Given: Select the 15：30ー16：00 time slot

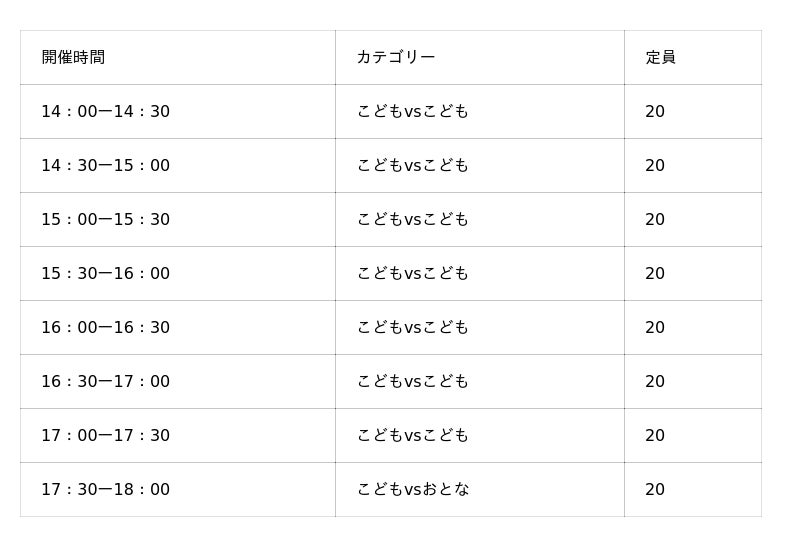Looking at the screenshot, I should [105, 274].
